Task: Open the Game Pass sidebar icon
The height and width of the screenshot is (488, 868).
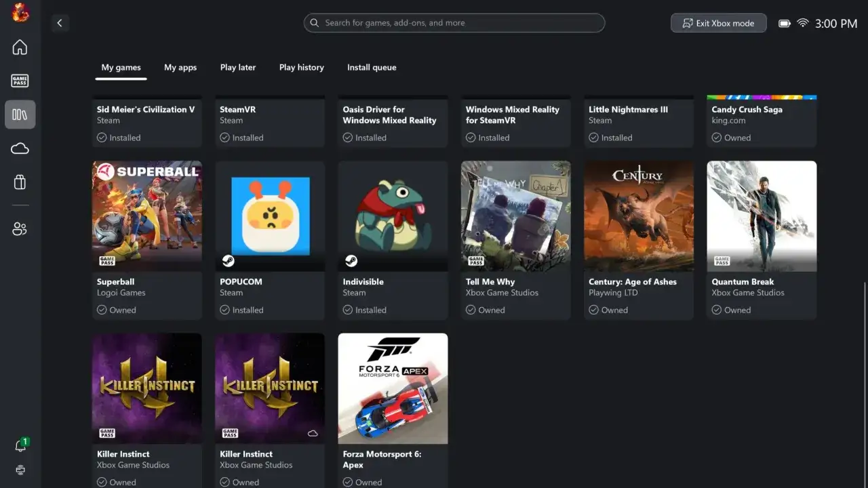Action: [20, 81]
